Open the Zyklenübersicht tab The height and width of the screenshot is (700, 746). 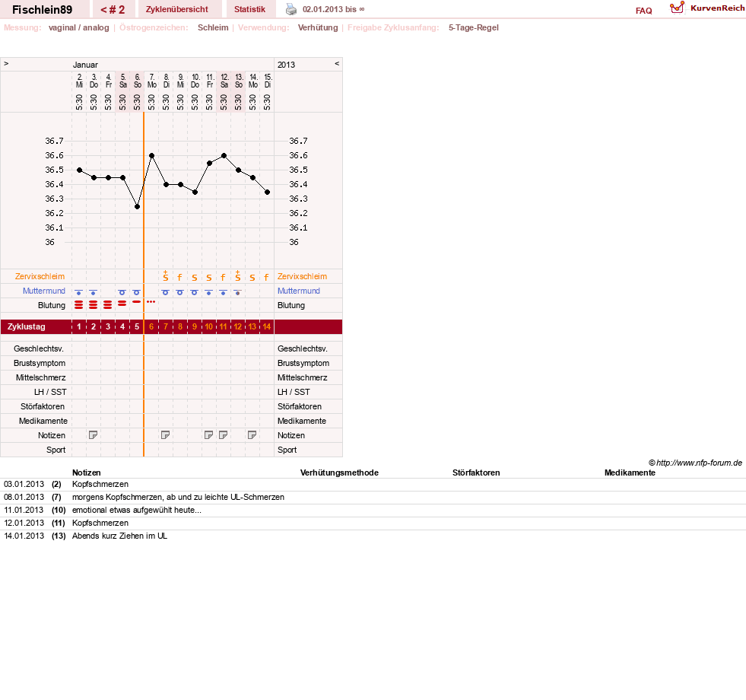(x=177, y=10)
